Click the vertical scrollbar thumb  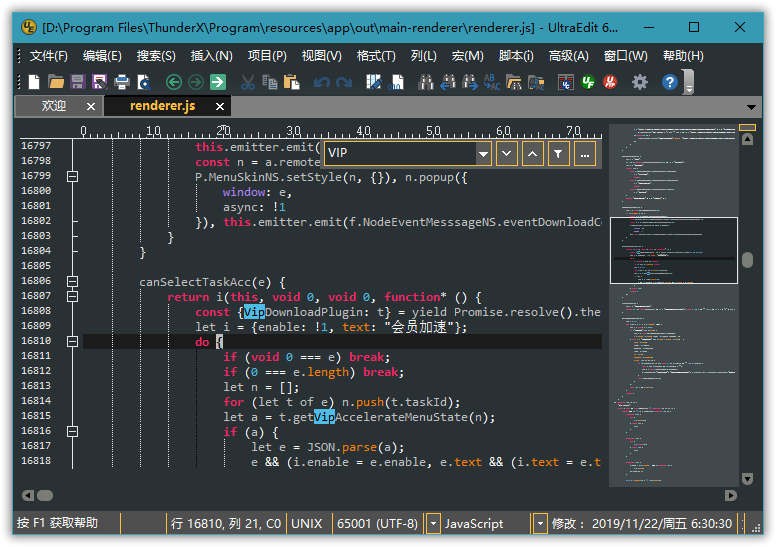747,260
